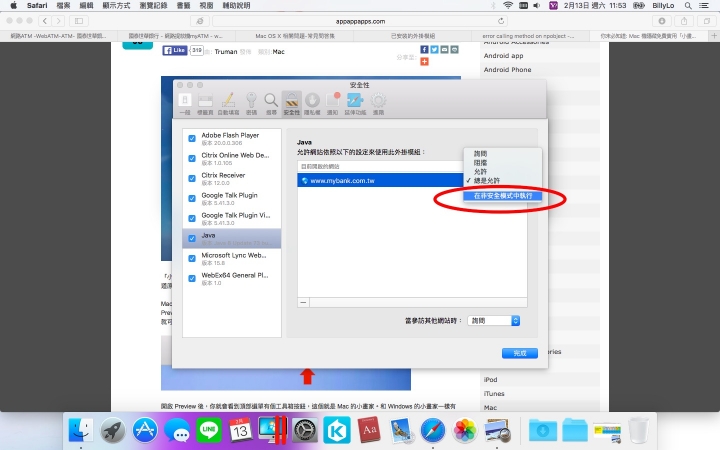Image resolution: width=720 pixels, height=450 pixels.
Task: Open the 'Android app' sidebar link
Action: click(x=503, y=56)
